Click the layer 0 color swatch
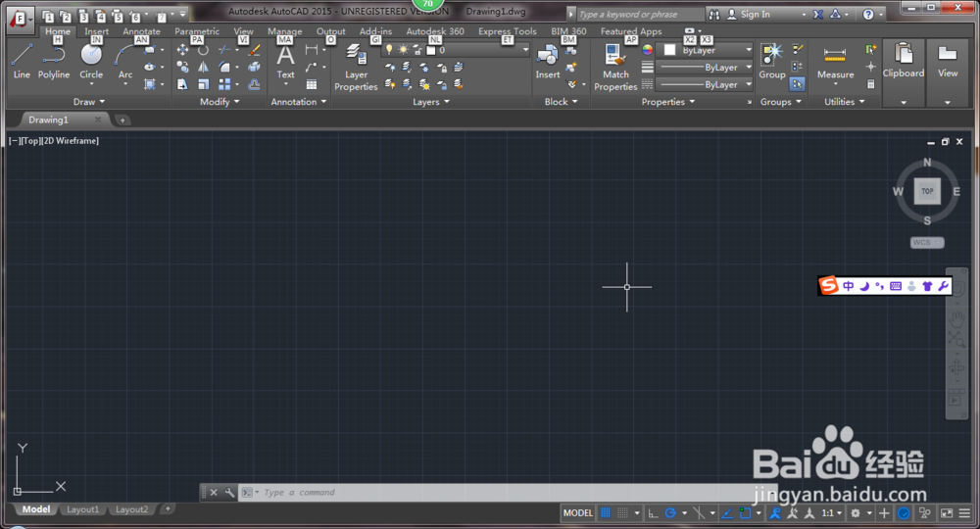 tap(430, 50)
